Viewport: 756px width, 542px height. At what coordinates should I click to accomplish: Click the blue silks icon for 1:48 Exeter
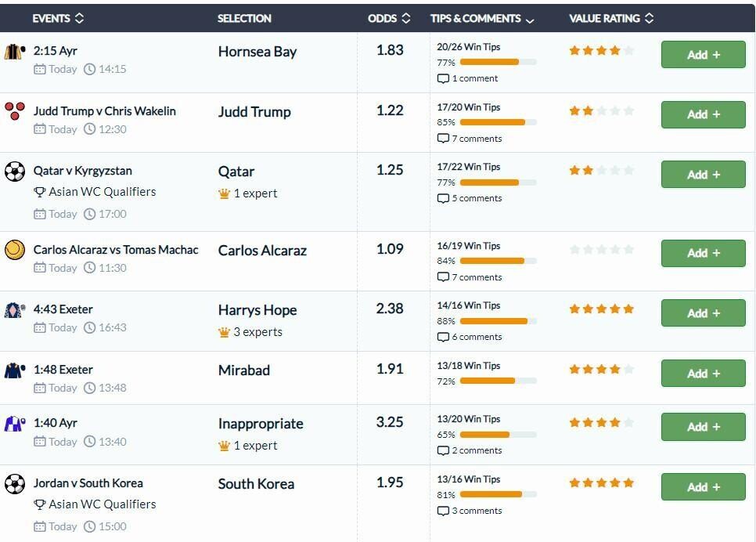click(14, 370)
